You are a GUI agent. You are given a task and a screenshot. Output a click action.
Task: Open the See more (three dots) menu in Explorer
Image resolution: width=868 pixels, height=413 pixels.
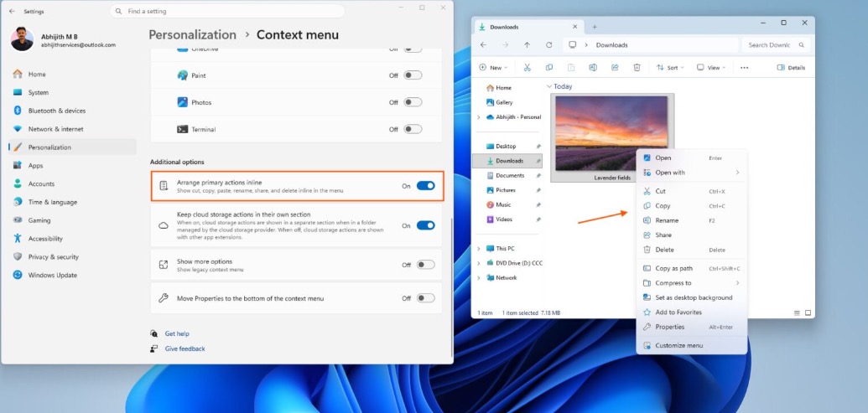click(744, 68)
